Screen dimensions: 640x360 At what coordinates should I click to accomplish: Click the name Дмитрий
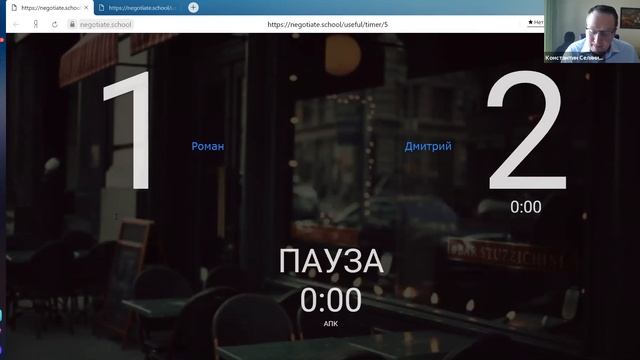[x=428, y=146]
